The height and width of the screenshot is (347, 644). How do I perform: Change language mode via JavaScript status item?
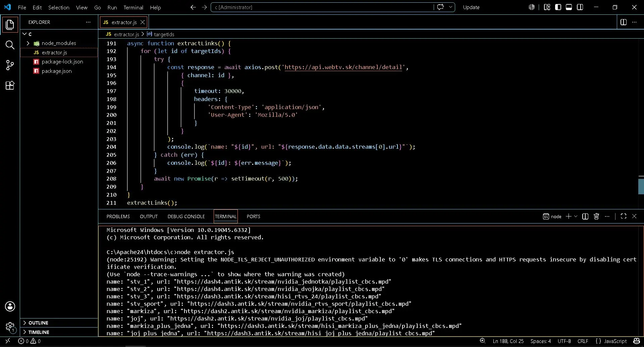pyautogui.click(x=615, y=341)
